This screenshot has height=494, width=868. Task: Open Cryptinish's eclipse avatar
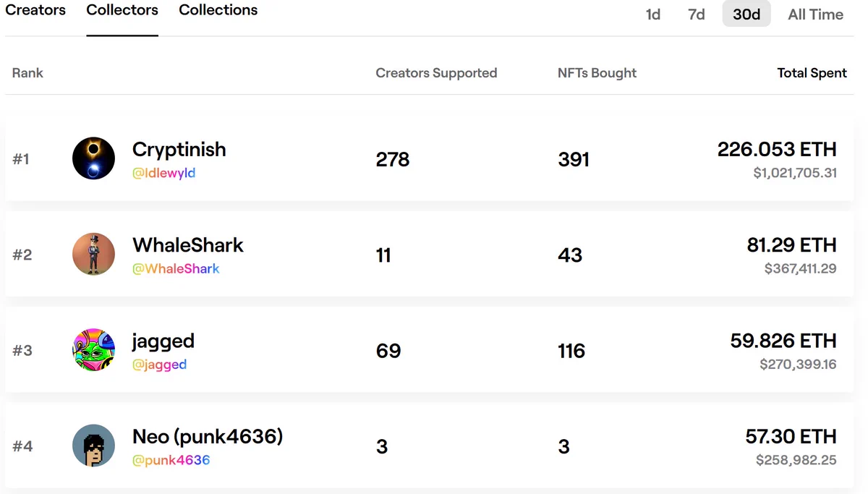94,158
